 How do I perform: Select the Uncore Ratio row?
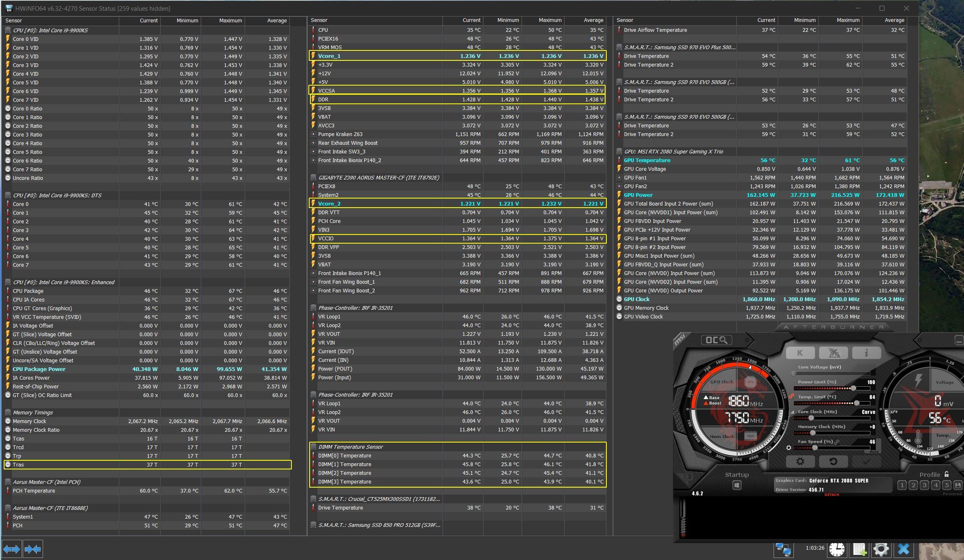[x=146, y=178]
